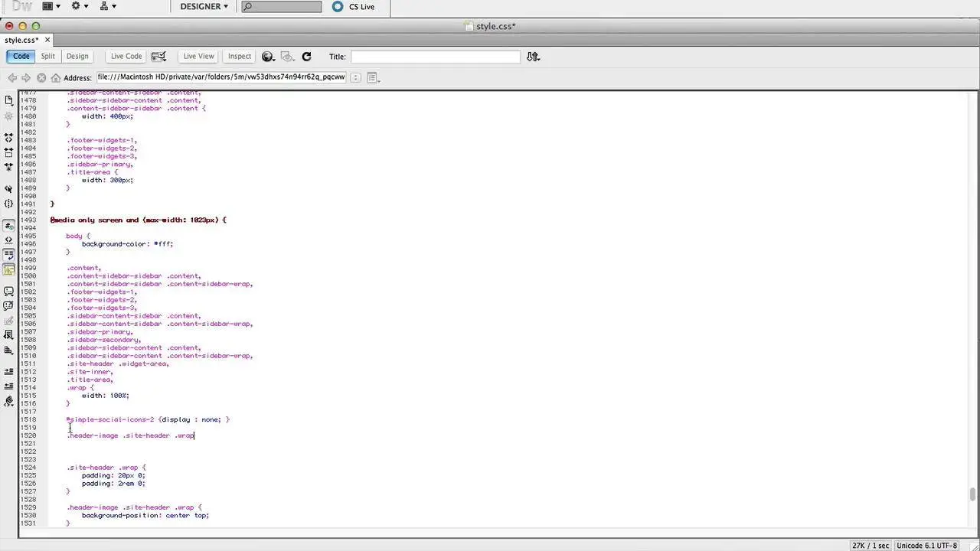
Task: Toggle Syntax Error Alerts in coding toolbar
Action: [x=9, y=270]
